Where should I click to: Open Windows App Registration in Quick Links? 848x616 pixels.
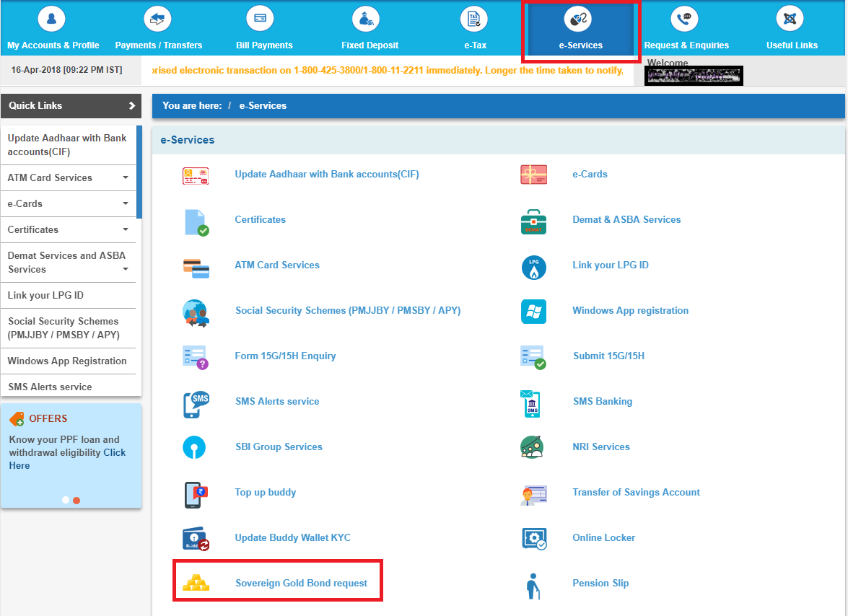click(67, 361)
